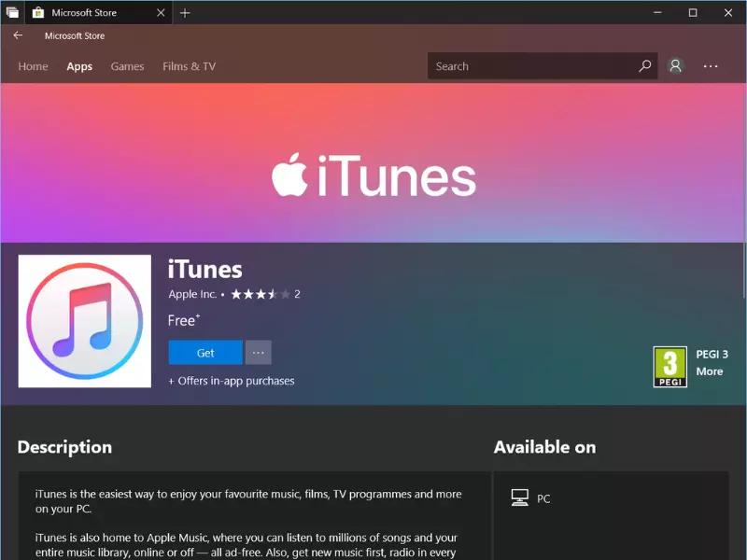
Task: Click the Apple Inc. publisher link
Action: pyautogui.click(x=192, y=294)
